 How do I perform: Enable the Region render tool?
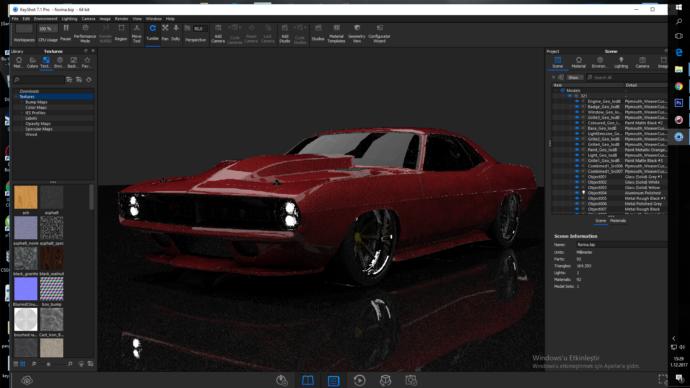click(x=121, y=33)
